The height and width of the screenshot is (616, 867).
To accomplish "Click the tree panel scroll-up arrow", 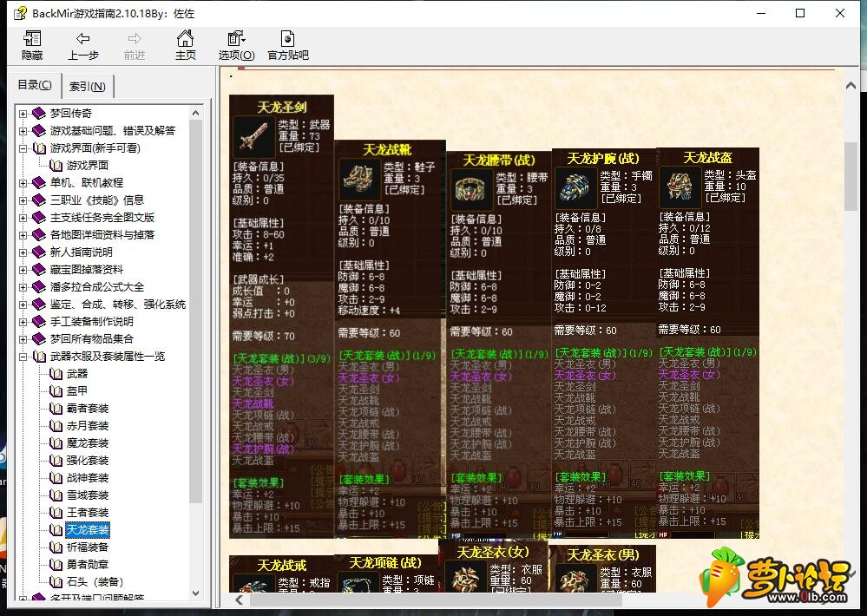I will click(x=195, y=113).
